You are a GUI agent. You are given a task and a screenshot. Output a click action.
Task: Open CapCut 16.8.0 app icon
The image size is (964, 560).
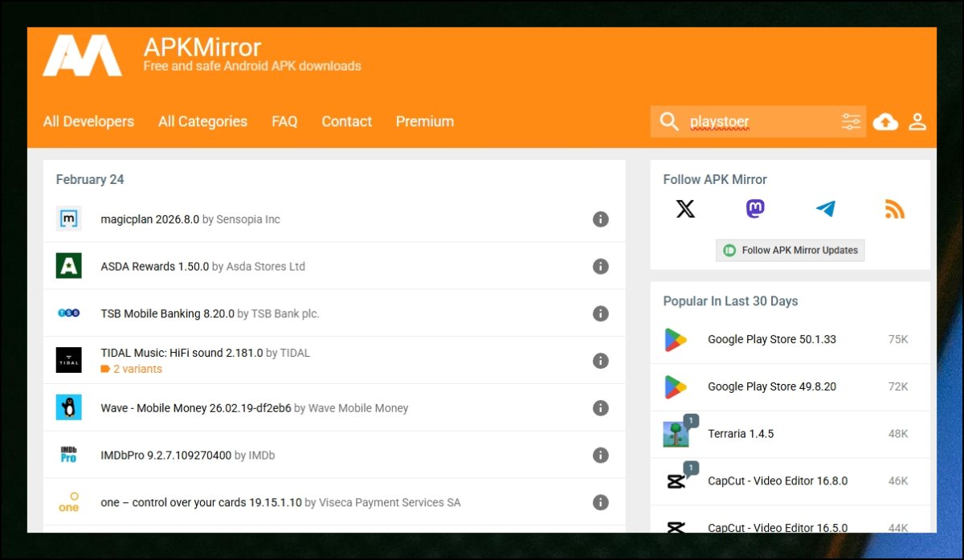tap(676, 481)
